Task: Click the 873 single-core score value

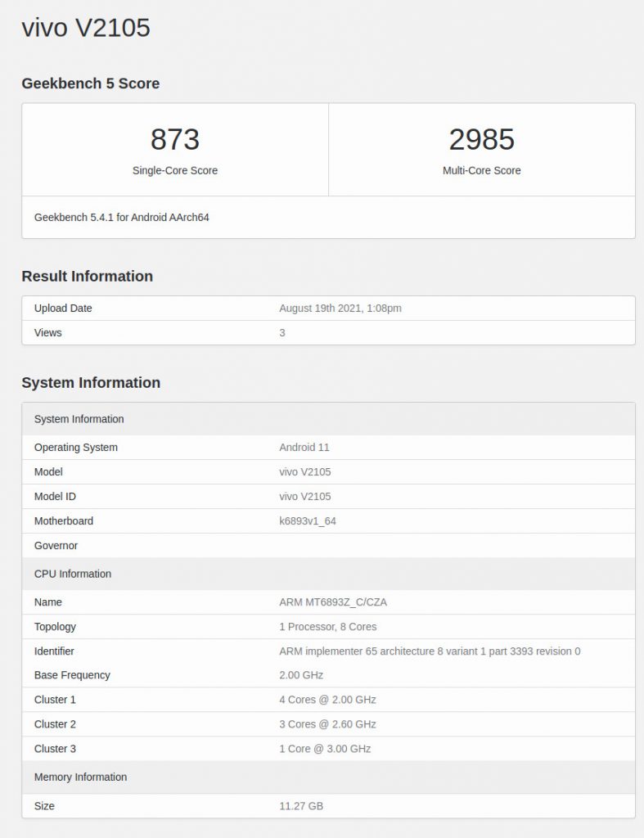Action: (175, 139)
